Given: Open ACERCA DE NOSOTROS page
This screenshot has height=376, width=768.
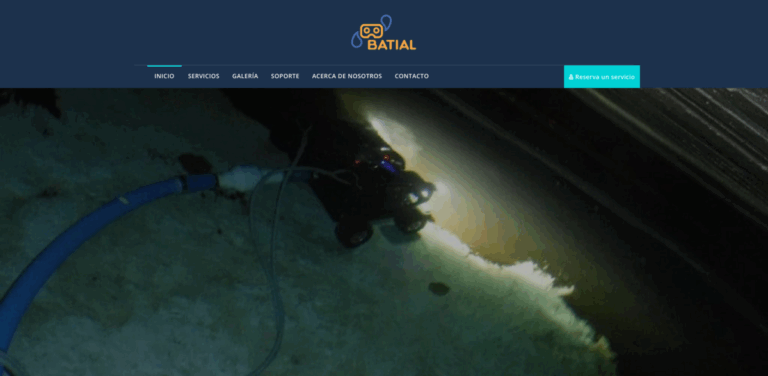Looking at the screenshot, I should coord(347,76).
